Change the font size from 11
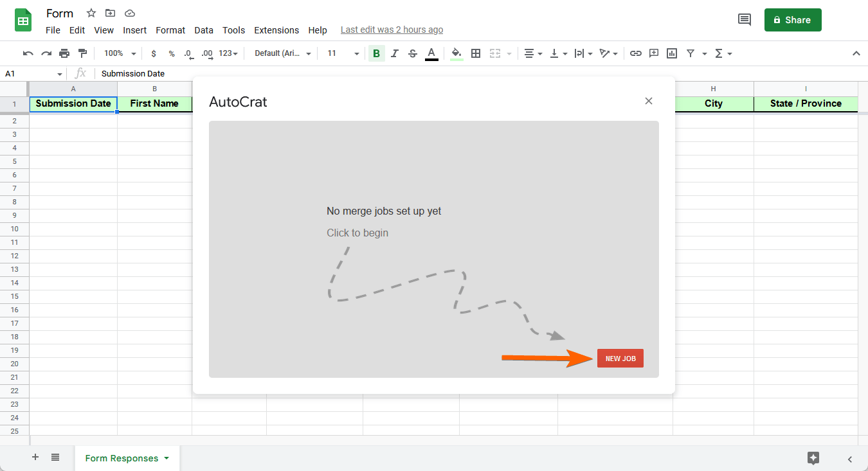This screenshot has width=868, height=471. point(343,53)
